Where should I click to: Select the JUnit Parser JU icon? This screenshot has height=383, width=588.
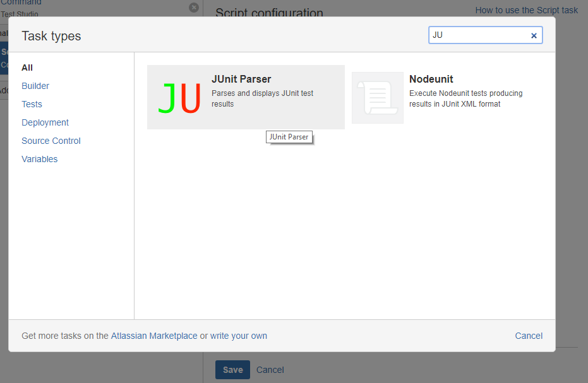click(x=179, y=97)
